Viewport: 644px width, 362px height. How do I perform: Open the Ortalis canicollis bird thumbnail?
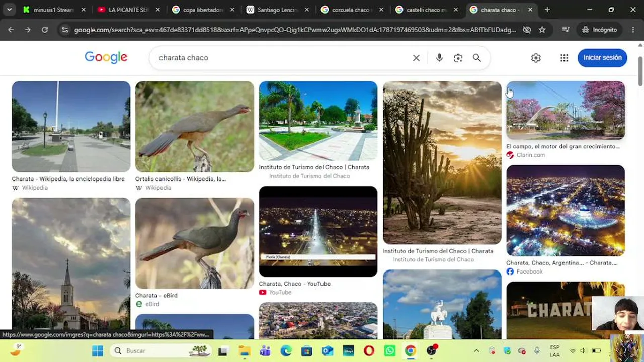(195, 127)
